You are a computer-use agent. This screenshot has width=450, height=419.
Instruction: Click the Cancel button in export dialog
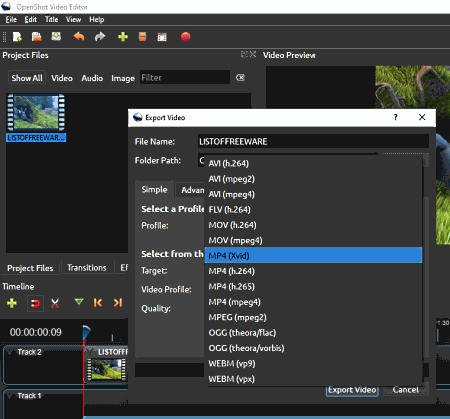(x=405, y=390)
